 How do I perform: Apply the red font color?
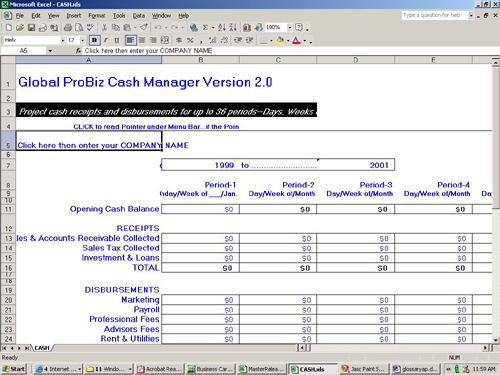296,41
